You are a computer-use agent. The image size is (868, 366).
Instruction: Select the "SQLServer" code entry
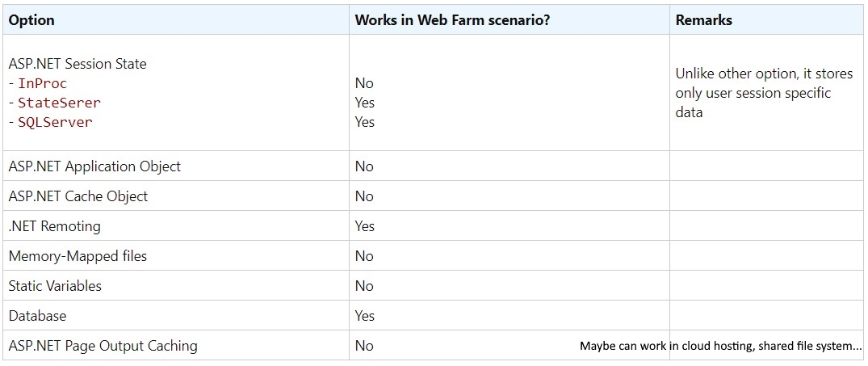55,122
